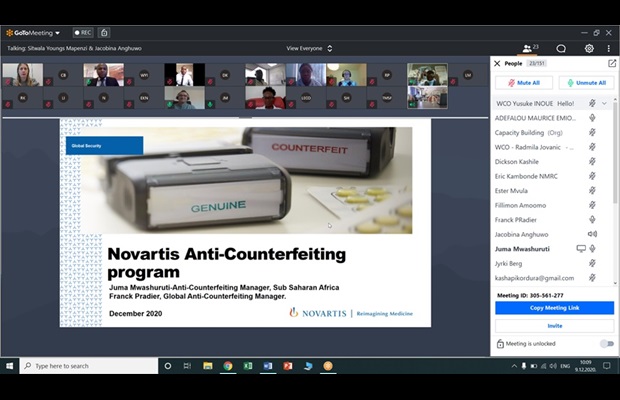Click the Windows Start button

point(9,366)
